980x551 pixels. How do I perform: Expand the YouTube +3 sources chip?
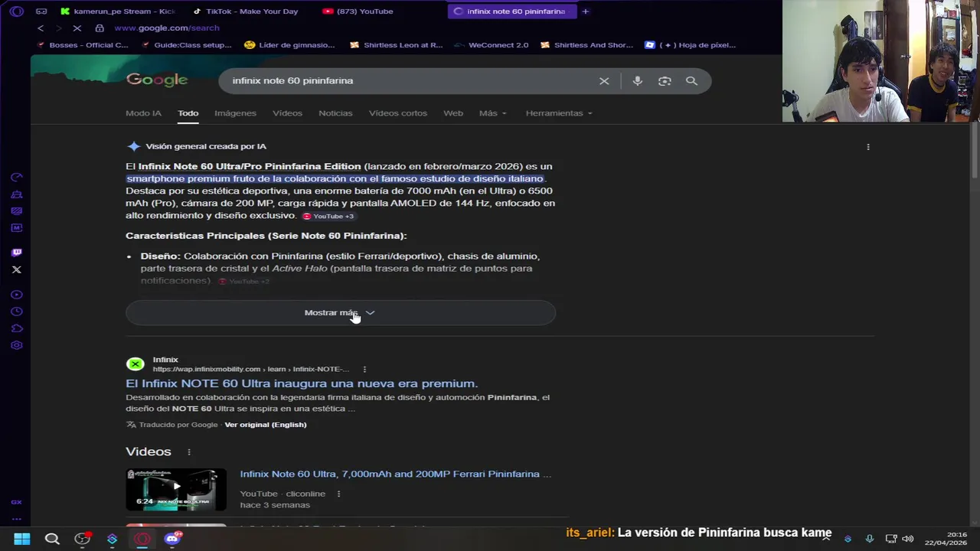(328, 217)
